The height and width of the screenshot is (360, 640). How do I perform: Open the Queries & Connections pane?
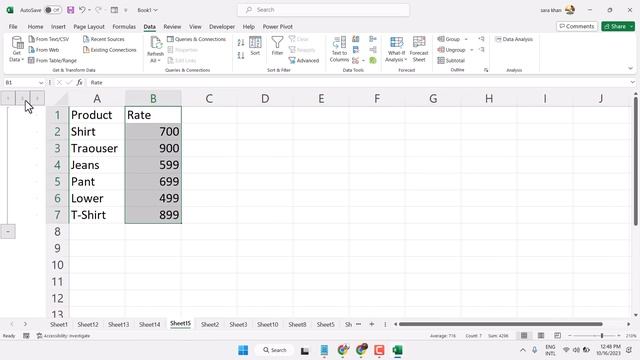click(x=196, y=39)
